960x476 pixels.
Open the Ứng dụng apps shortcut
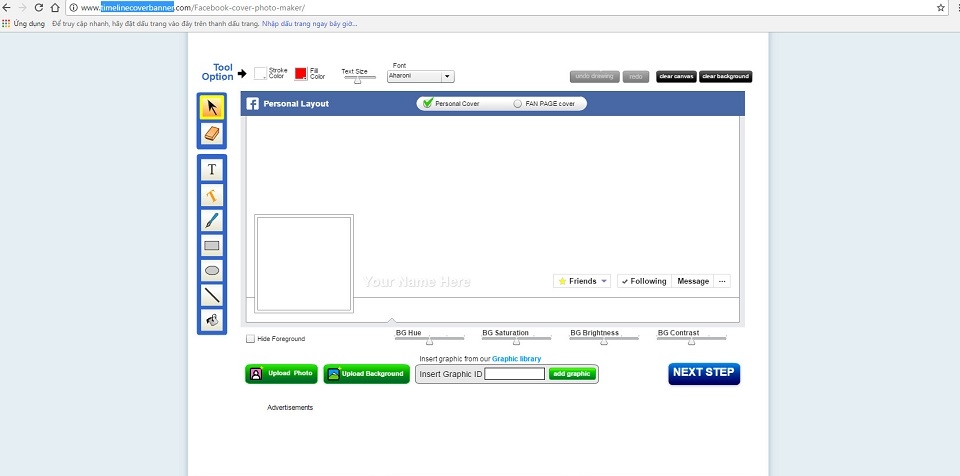coord(23,24)
